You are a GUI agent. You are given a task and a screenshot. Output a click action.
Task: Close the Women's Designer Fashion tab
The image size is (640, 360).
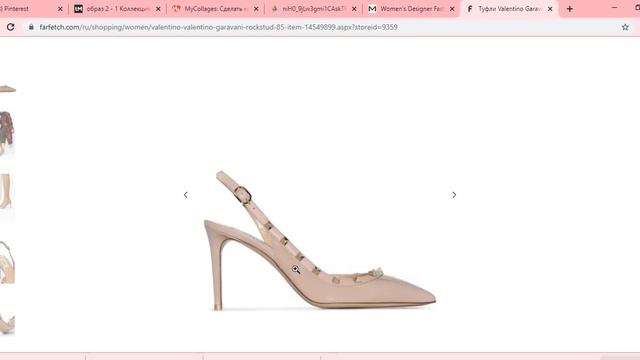click(x=452, y=9)
